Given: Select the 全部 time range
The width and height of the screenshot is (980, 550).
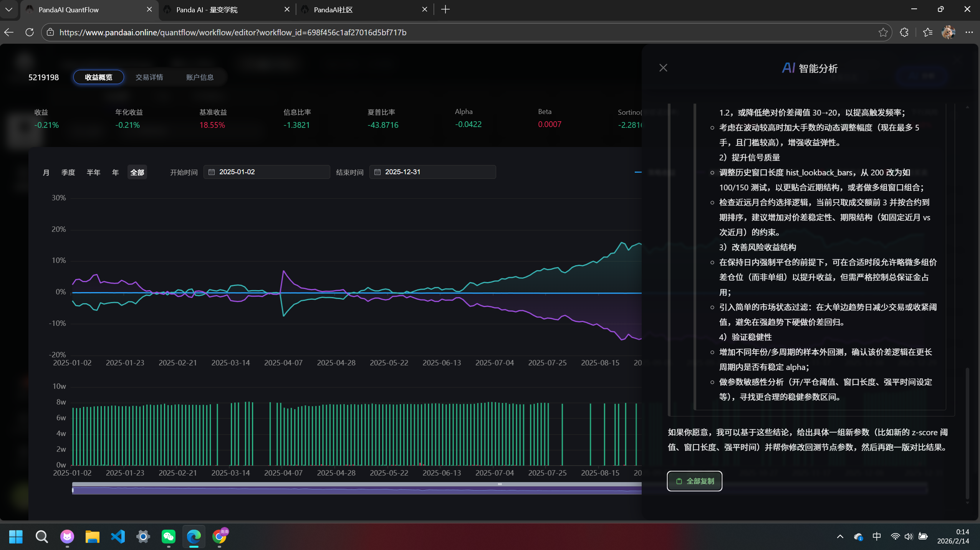Looking at the screenshot, I should coord(137,172).
